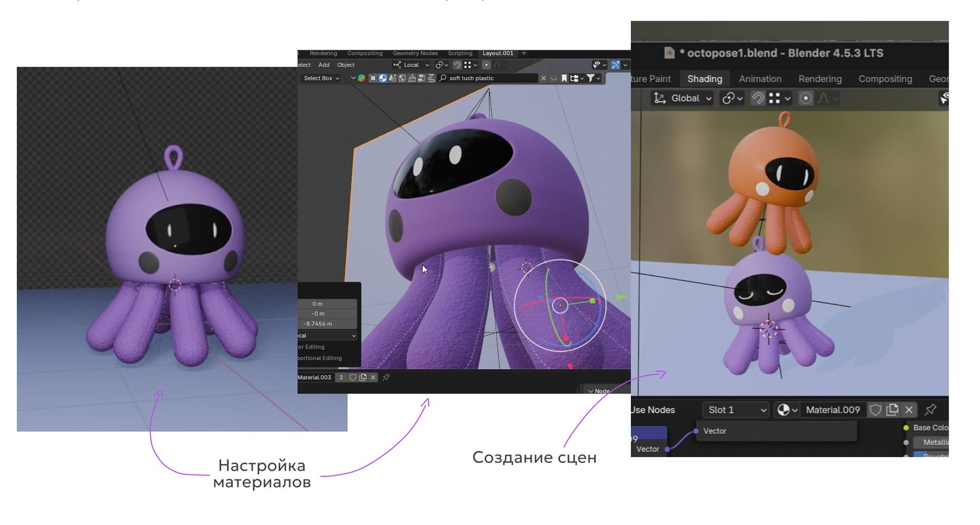The image size is (980, 525).
Task: Toggle snapping magnet in right Blender window
Action: tap(757, 98)
